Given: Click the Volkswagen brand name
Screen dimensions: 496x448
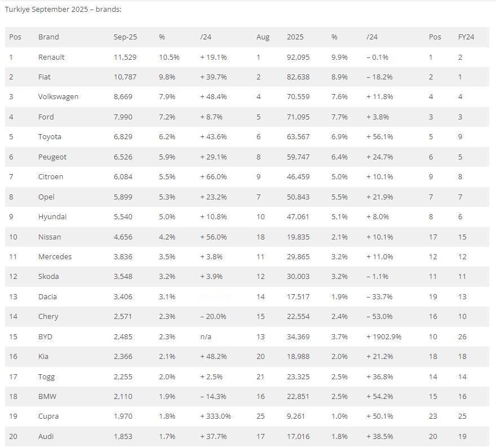Looking at the screenshot, I should click(58, 97).
